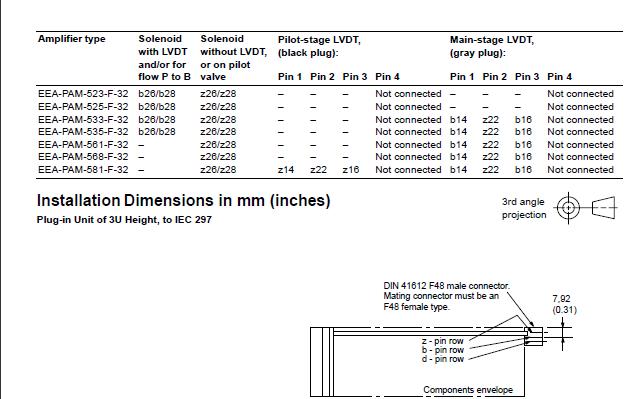Click the 3rd angle projection circle symbol
This screenshot has width=643, height=399.
[x=568, y=208]
